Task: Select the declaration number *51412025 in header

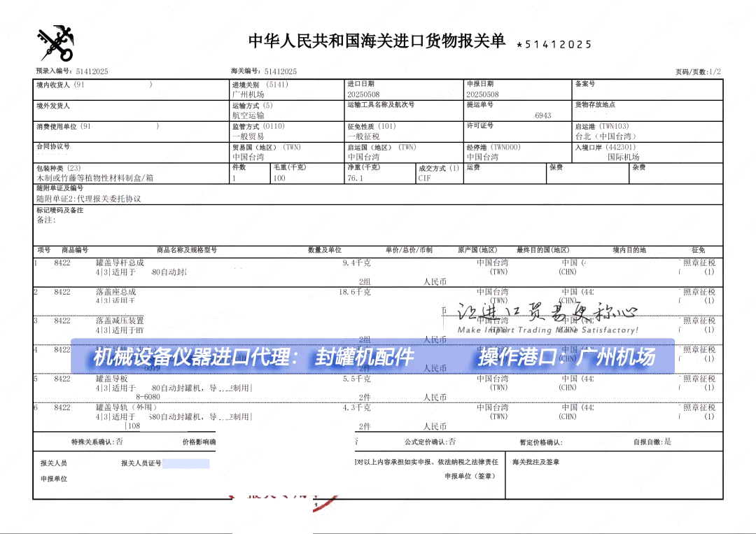Action: coord(554,43)
